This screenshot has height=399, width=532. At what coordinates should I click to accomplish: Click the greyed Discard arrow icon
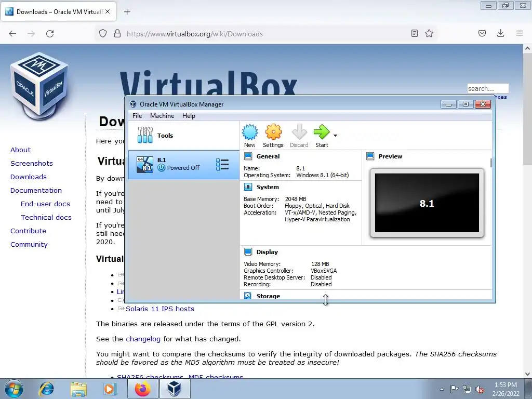click(x=299, y=132)
